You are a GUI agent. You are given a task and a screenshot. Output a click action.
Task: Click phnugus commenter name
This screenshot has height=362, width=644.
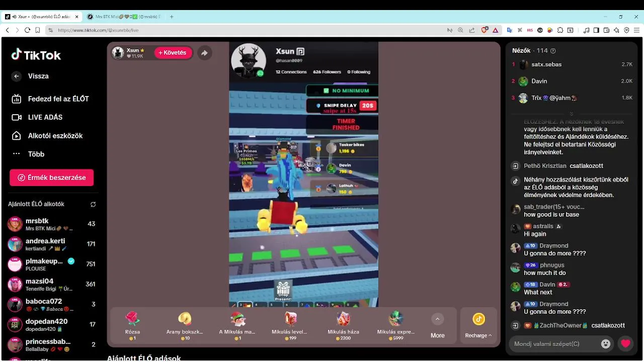click(x=552, y=265)
